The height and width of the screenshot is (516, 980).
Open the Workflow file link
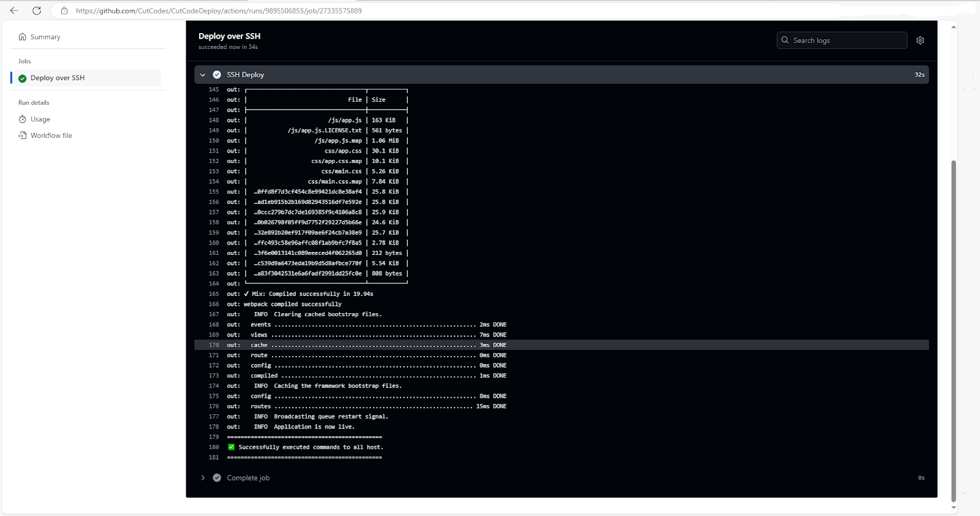(51, 135)
